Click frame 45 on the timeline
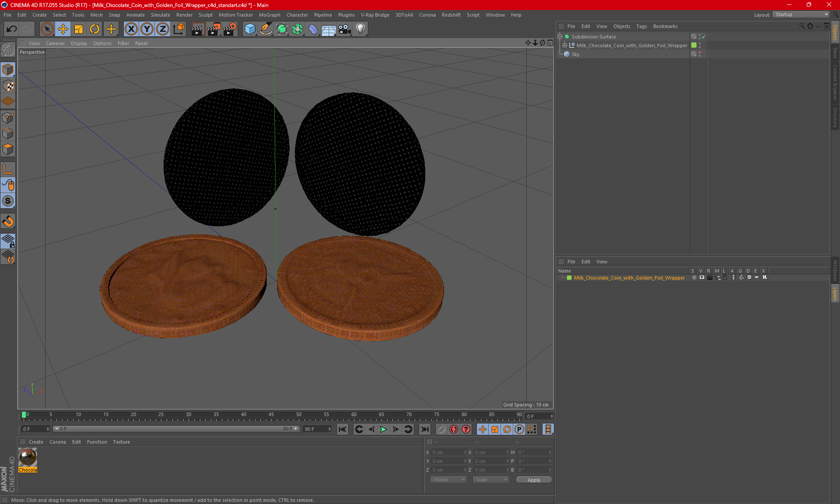The height and width of the screenshot is (504, 840). (x=271, y=415)
